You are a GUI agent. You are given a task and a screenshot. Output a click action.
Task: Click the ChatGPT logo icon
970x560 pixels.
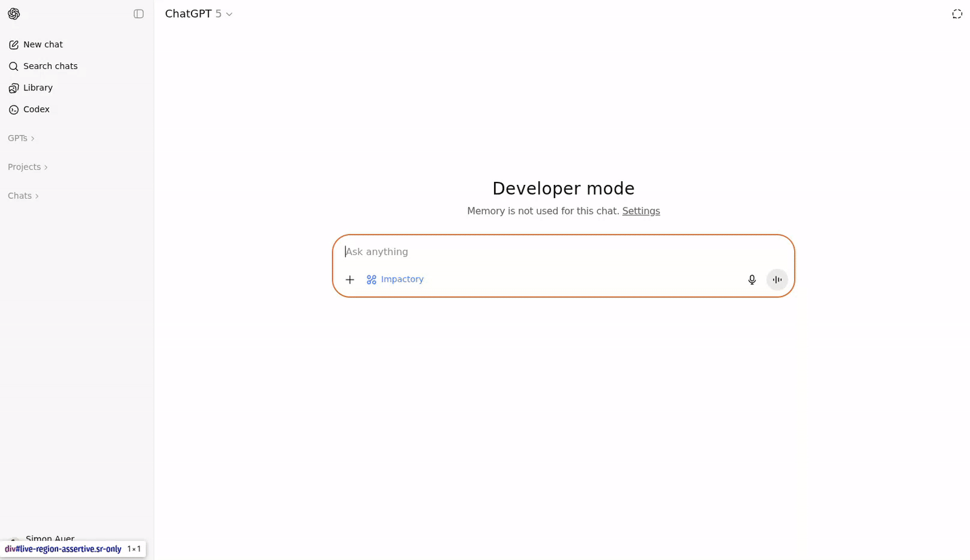tap(14, 14)
